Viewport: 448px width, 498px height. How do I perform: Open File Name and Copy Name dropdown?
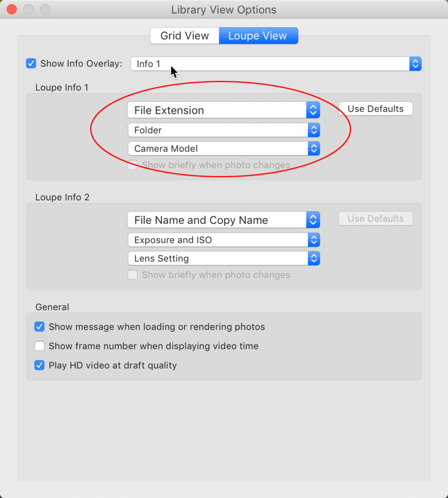click(x=217, y=220)
